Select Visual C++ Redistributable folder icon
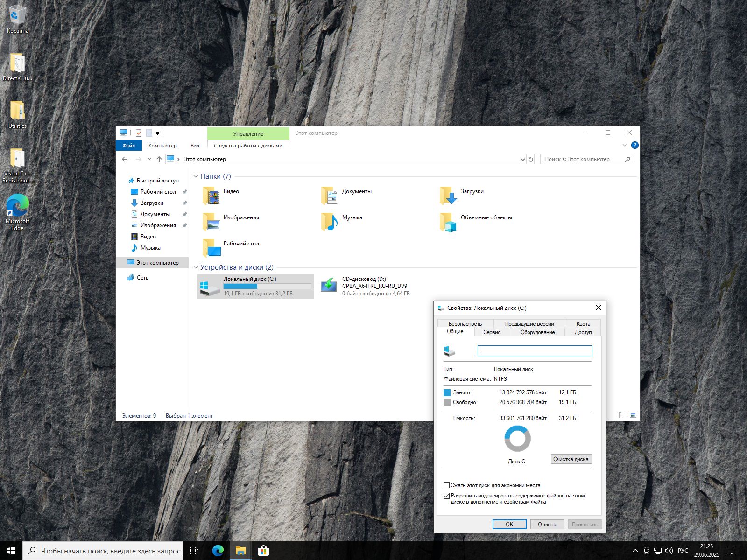The height and width of the screenshot is (560, 747). pos(17,164)
